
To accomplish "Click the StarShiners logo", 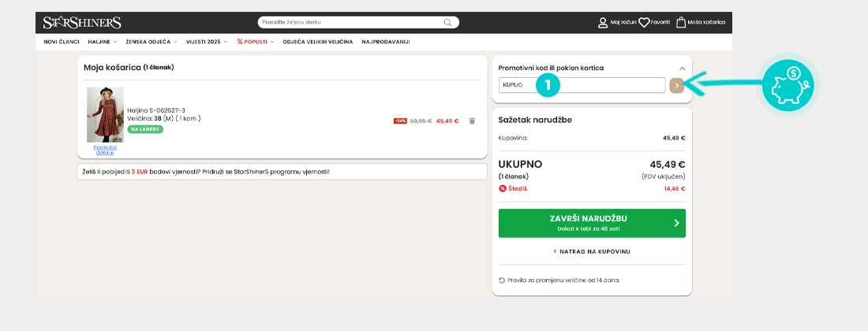I will pos(82,23).
